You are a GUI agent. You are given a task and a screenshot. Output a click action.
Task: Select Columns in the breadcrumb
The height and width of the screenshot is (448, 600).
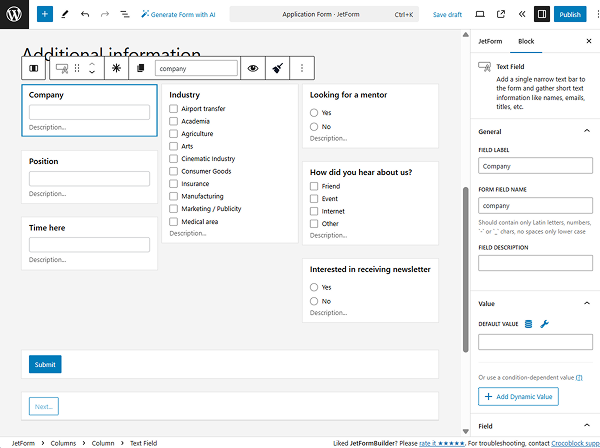click(63, 443)
